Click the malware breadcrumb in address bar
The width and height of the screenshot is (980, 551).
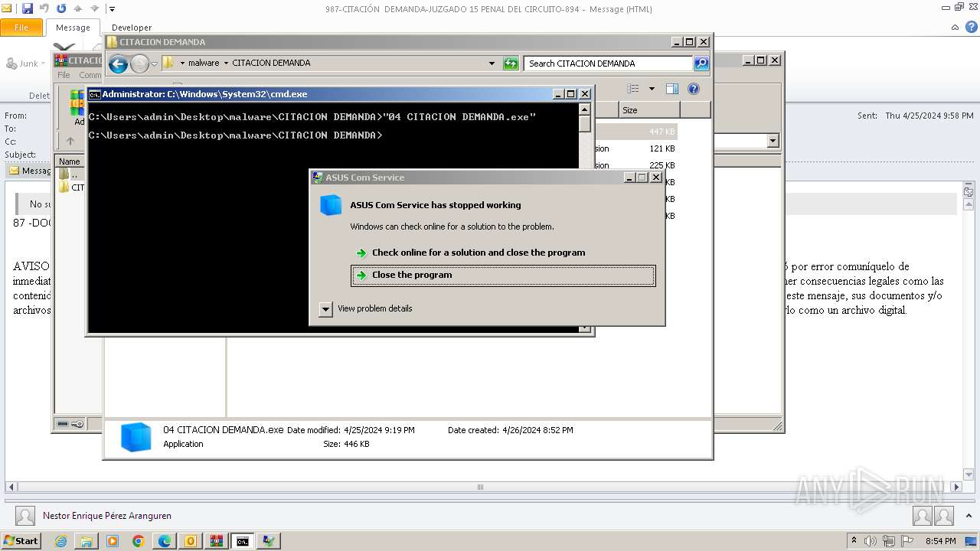(x=204, y=63)
